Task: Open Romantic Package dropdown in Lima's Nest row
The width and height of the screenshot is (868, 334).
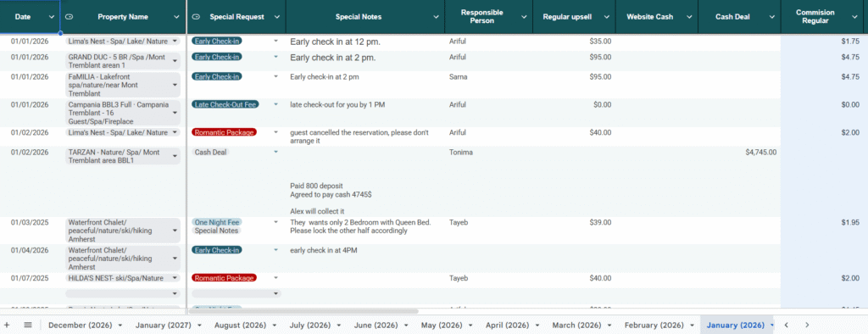Action: [275, 132]
